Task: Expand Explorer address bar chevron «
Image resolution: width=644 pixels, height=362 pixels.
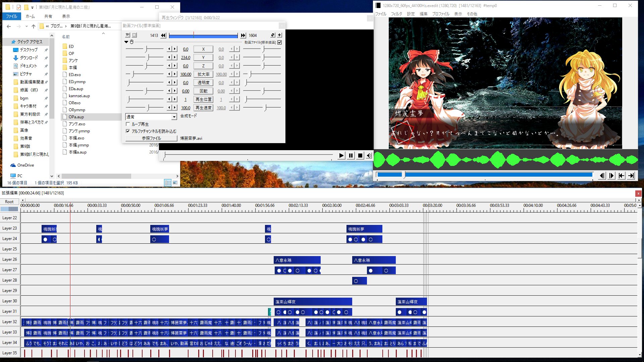Action: [x=47, y=26]
